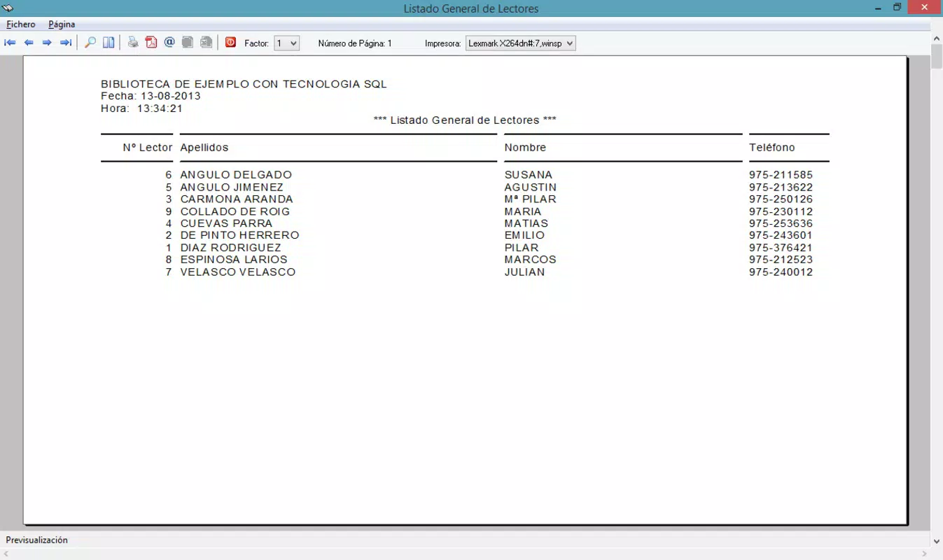Click the surname 'DE PINTO HERRERO'
The height and width of the screenshot is (560, 943).
239,235
